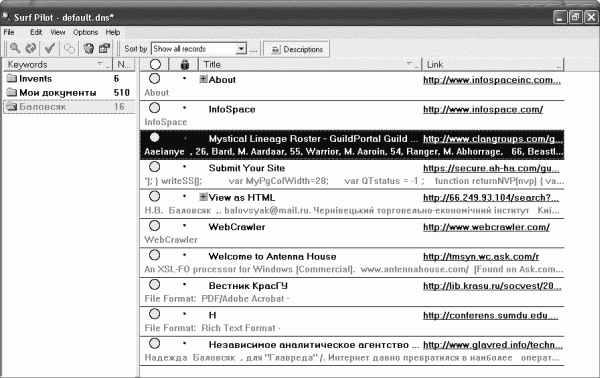Expand the About record plus box
The height and width of the screenshot is (378, 600).
tap(204, 79)
